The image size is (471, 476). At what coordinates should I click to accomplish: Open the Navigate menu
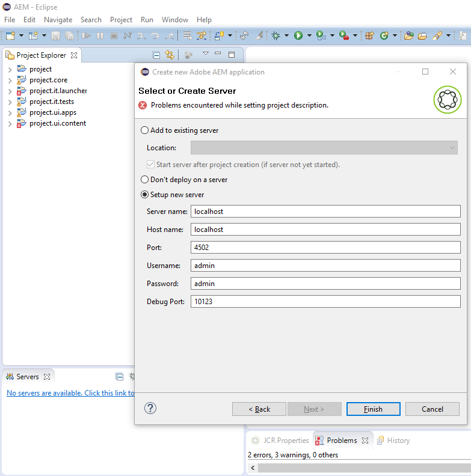click(58, 20)
